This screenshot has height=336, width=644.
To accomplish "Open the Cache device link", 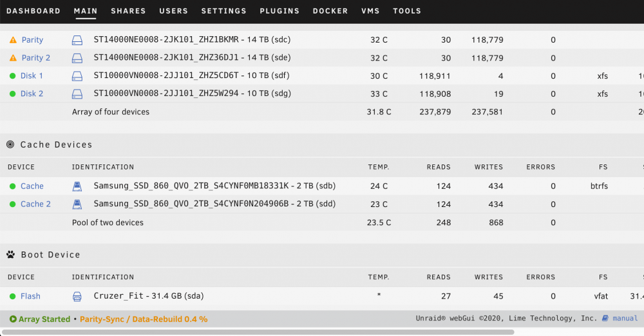I will 32,186.
